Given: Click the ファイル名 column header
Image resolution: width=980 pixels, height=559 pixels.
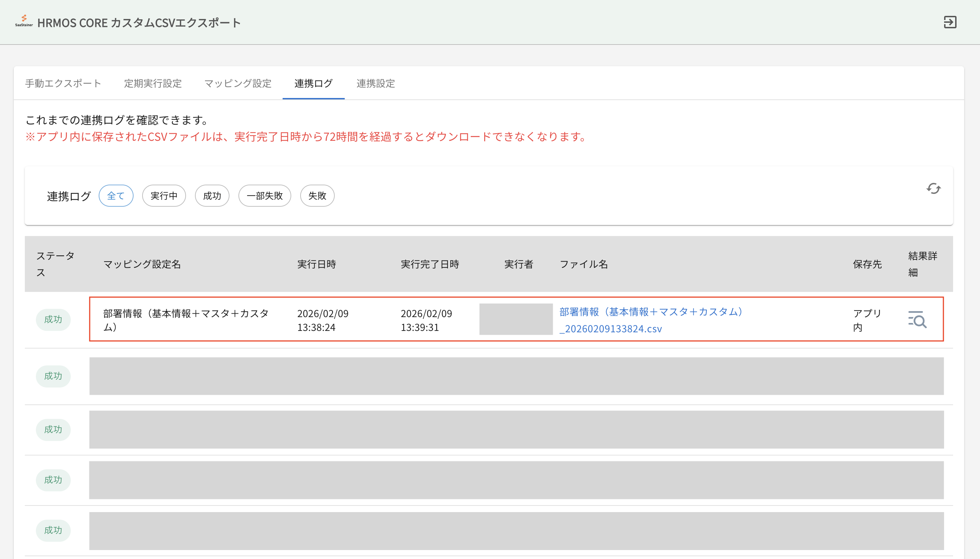Looking at the screenshot, I should click(x=584, y=264).
